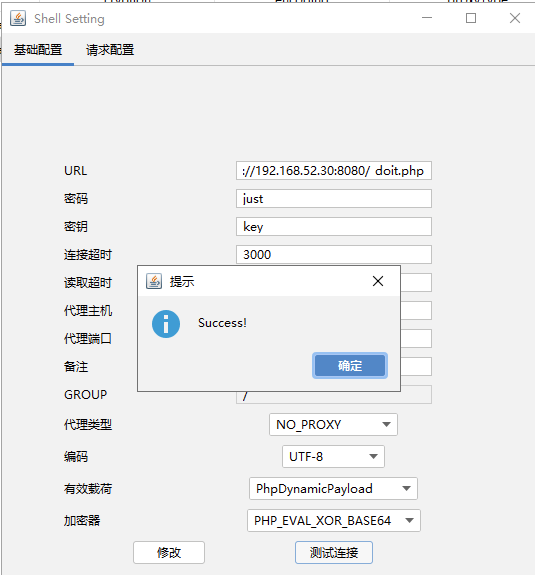Switch to the 基础配置 tab
Screen dimensions: 535x575
click(x=38, y=50)
